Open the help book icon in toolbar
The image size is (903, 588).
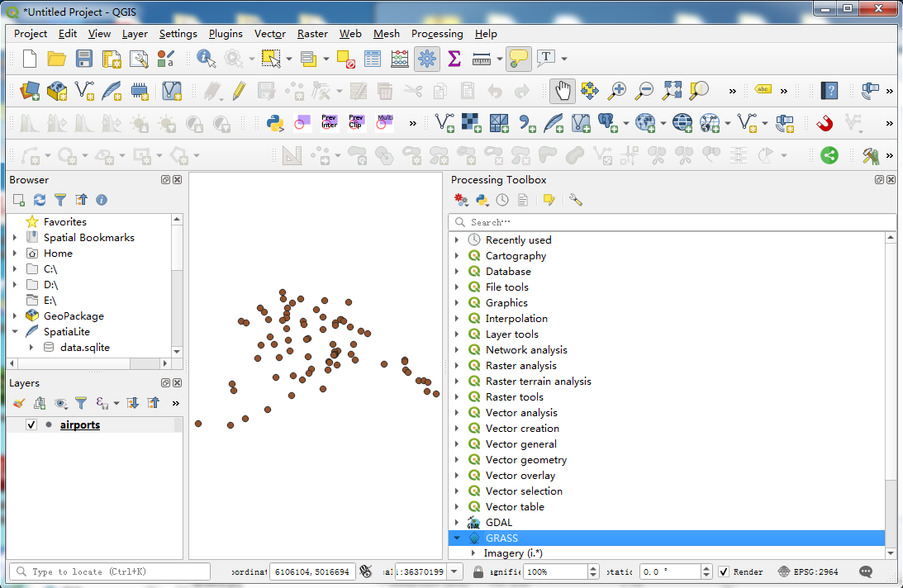click(829, 90)
